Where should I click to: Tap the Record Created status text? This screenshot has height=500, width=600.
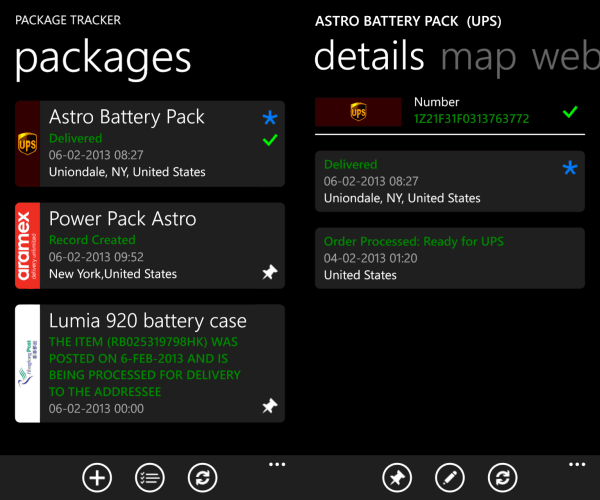92,240
